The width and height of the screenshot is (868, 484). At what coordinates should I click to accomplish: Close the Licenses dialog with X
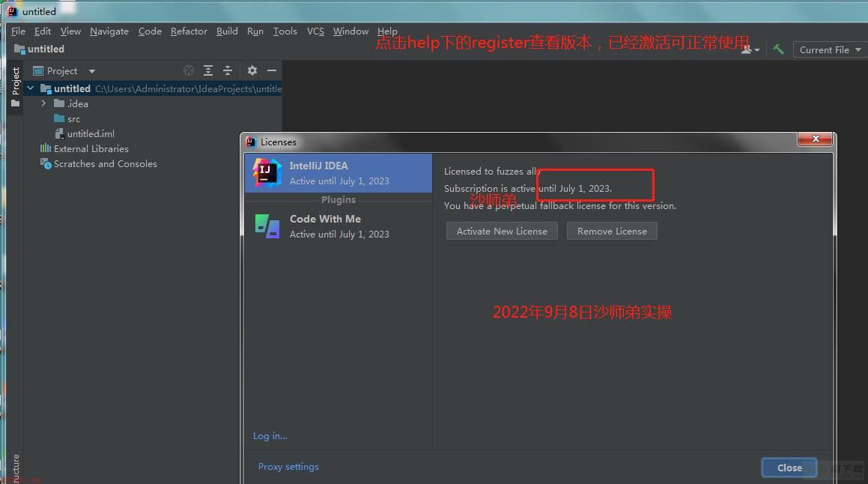[x=815, y=139]
